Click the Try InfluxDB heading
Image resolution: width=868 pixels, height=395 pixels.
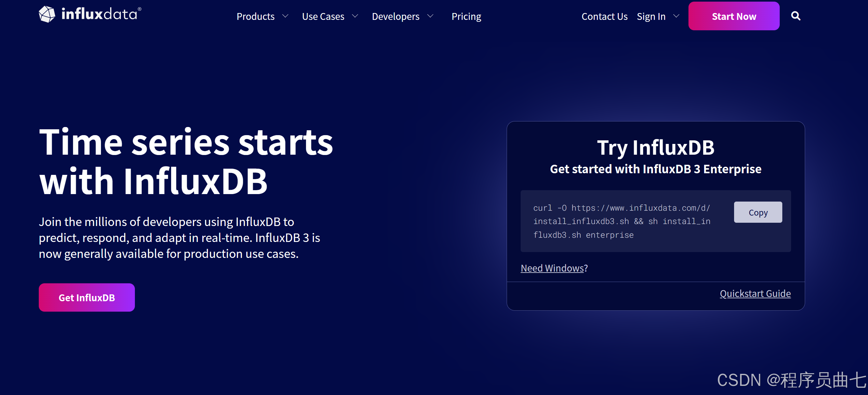click(655, 148)
